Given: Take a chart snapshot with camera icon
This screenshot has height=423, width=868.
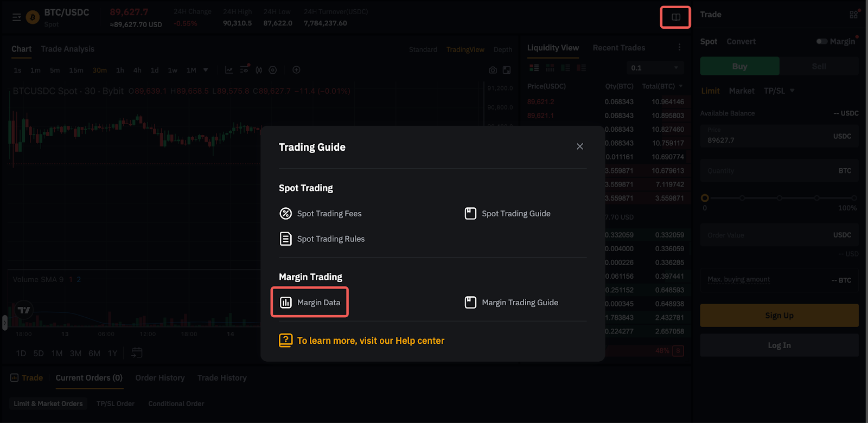Looking at the screenshot, I should coord(492,70).
